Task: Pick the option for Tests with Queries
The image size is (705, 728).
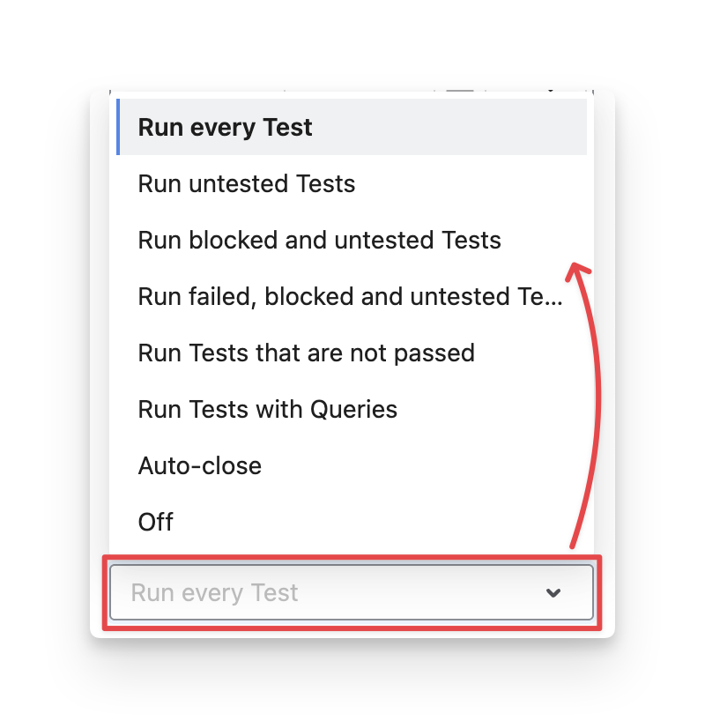Action: 267,410
